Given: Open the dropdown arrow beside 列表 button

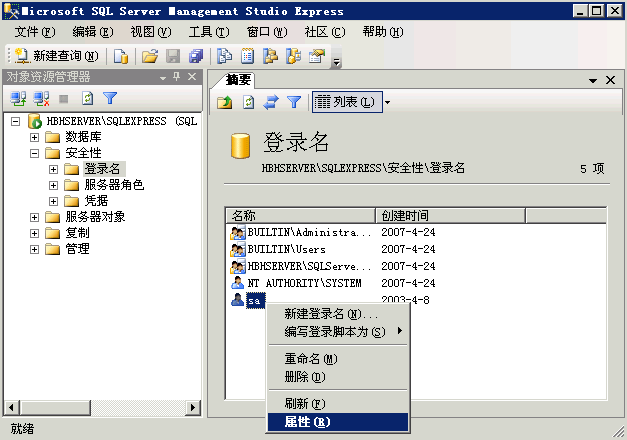Looking at the screenshot, I should [x=387, y=102].
